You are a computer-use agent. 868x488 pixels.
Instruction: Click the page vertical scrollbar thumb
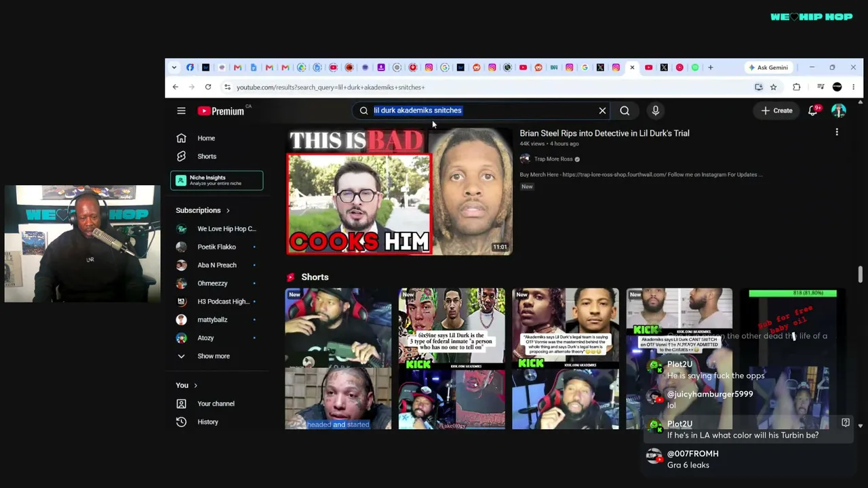(861, 274)
